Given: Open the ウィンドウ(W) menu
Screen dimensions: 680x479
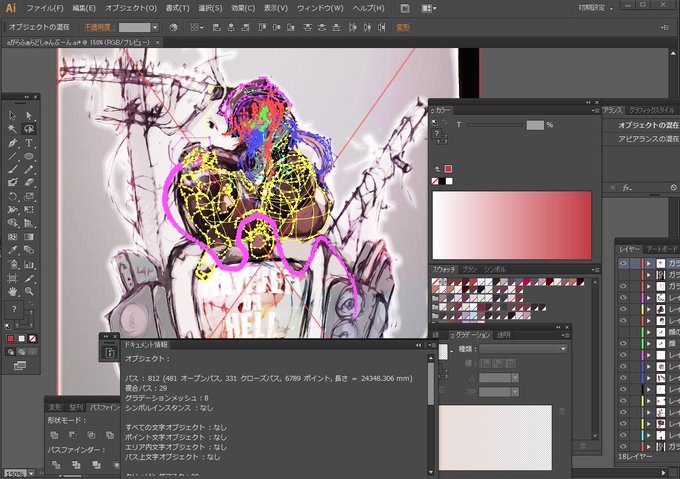Looking at the screenshot, I should pos(320,8).
